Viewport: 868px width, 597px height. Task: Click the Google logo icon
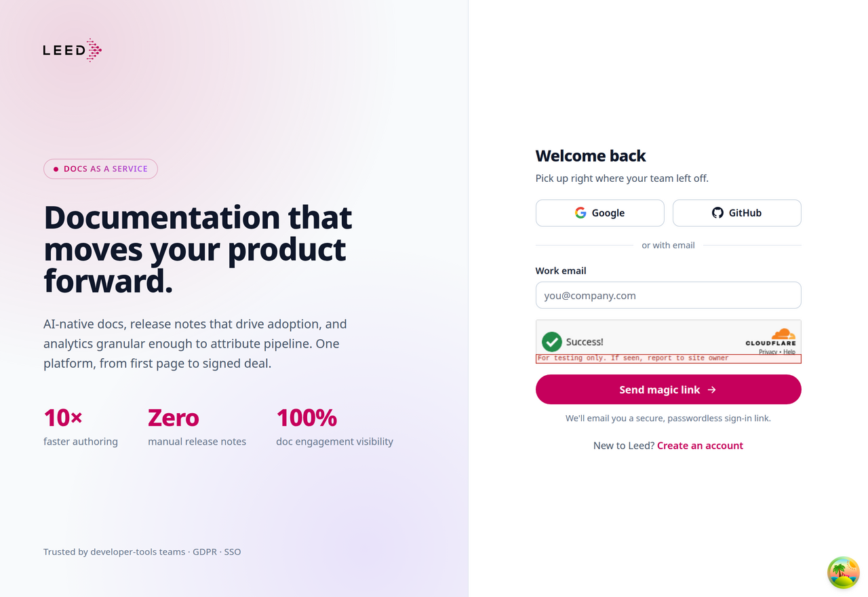coord(580,213)
